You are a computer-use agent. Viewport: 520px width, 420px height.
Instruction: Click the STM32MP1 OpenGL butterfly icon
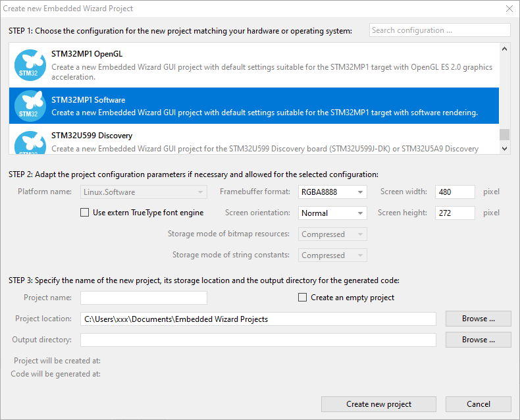coord(29,65)
